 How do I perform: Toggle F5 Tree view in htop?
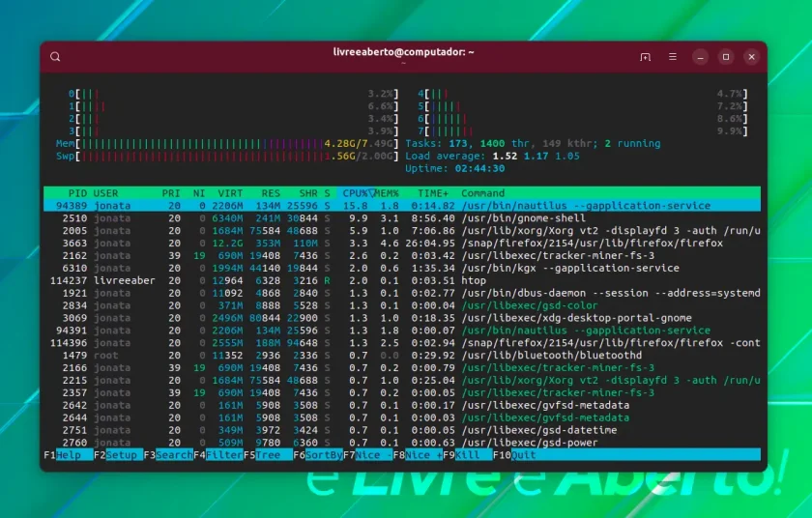(x=268, y=455)
